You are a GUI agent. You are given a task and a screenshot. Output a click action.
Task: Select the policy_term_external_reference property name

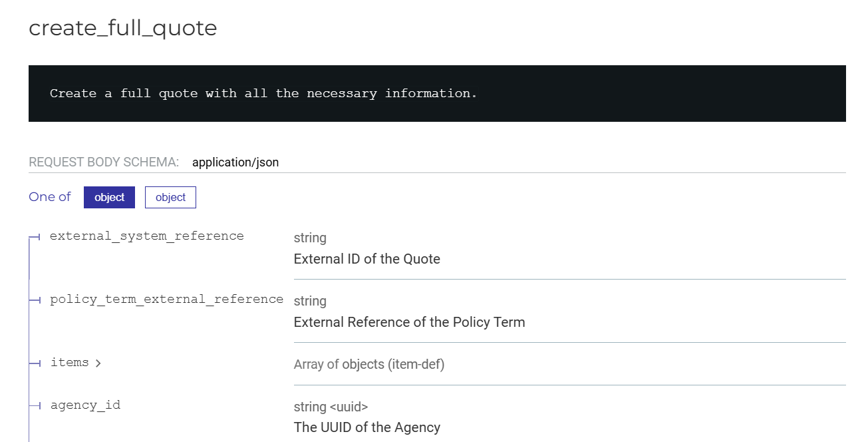(166, 299)
